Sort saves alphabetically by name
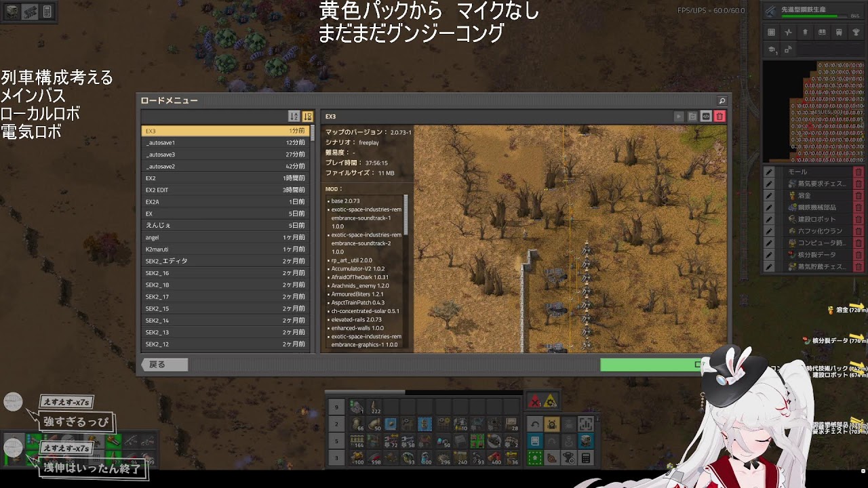Viewport: 868px width, 488px height. [x=294, y=117]
